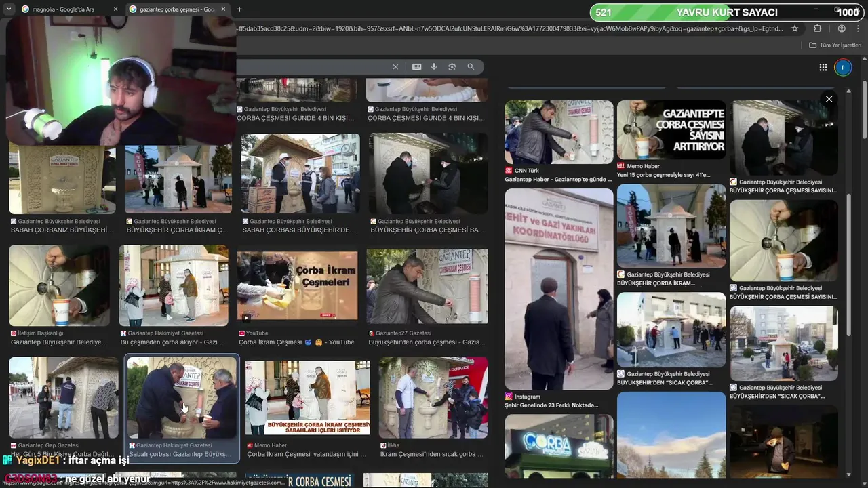Click the Sabah çorbası Gaziantep Büyükş... title link
The image size is (868, 488).
(x=180, y=454)
